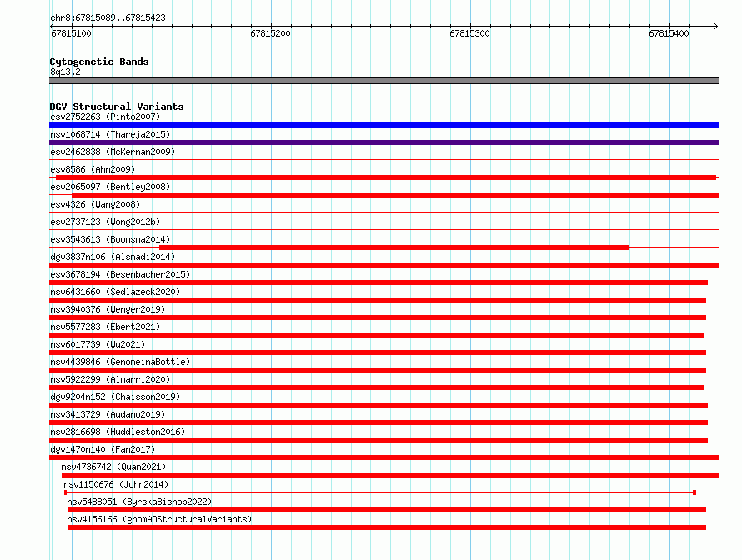The height and width of the screenshot is (560, 742).
Task: Open nsv5488051 (ByrskaBishop2022) variant
Action: pos(139,502)
